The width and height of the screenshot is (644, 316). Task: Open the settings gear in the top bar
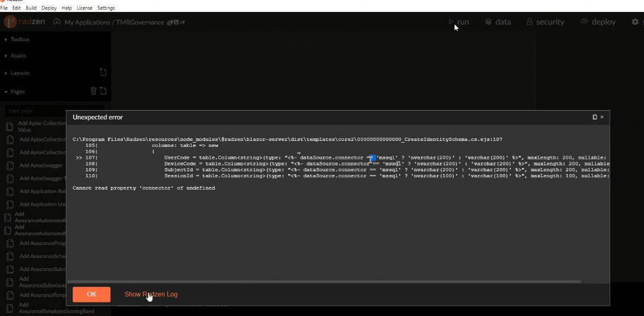click(x=635, y=22)
